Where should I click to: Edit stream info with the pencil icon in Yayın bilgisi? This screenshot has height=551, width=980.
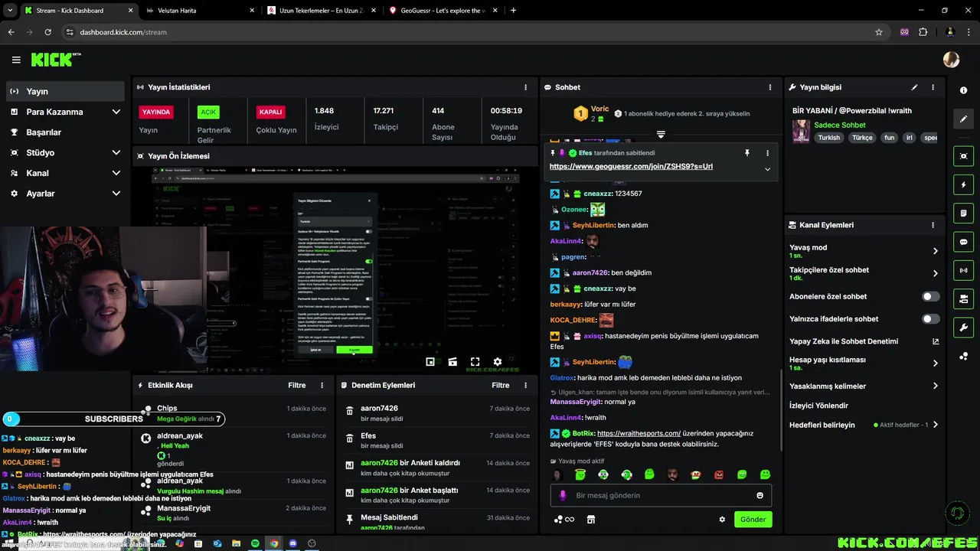tap(914, 87)
